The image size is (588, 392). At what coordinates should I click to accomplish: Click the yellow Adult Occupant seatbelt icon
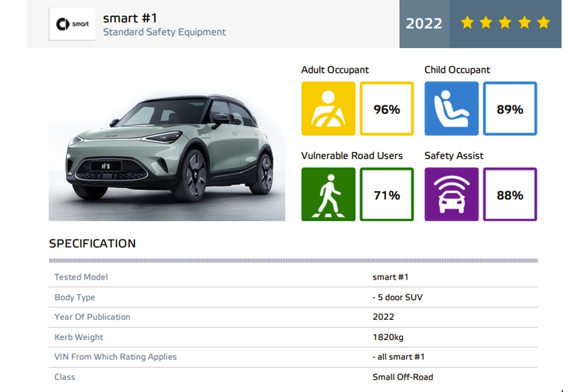point(328,108)
